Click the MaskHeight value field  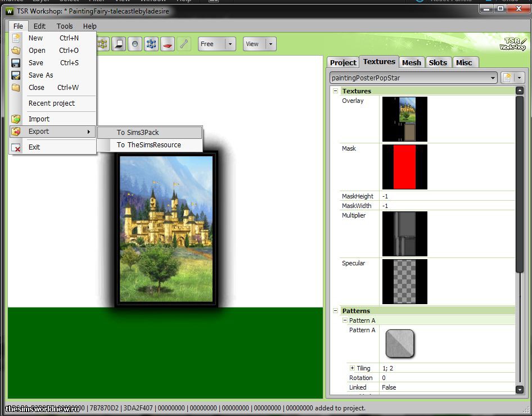[x=447, y=196]
